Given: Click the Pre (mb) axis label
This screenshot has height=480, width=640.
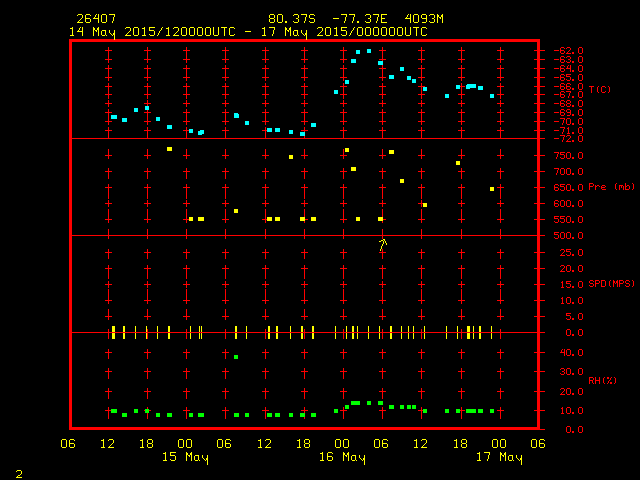Looking at the screenshot, I should pyautogui.click(x=611, y=187).
